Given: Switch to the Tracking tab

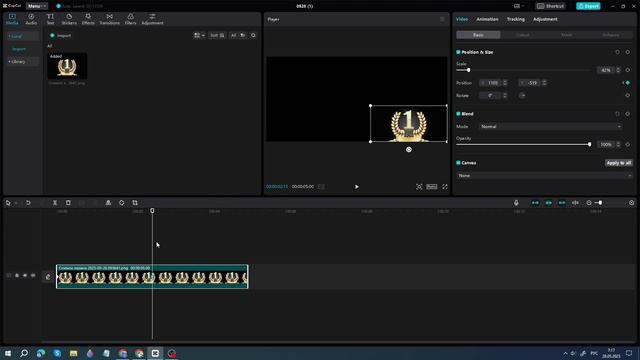Looking at the screenshot, I should [516, 19].
